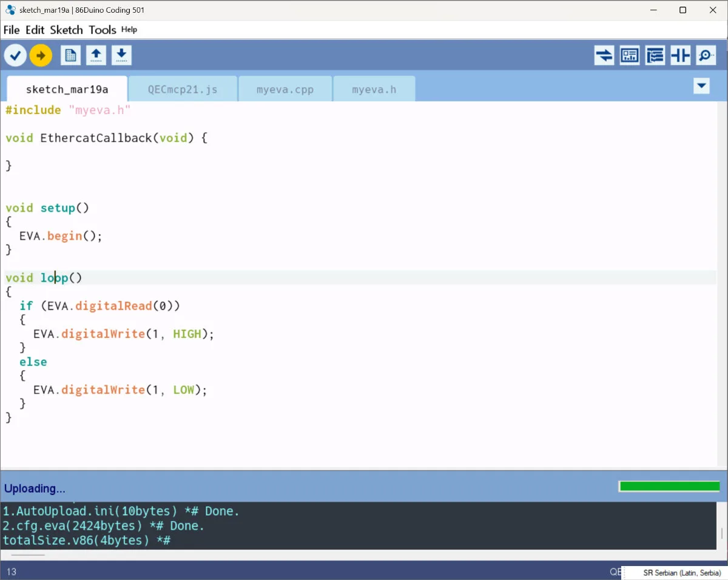Click the two-opposing-arrows toolbar icon
The height and width of the screenshot is (580, 728).
pos(604,56)
